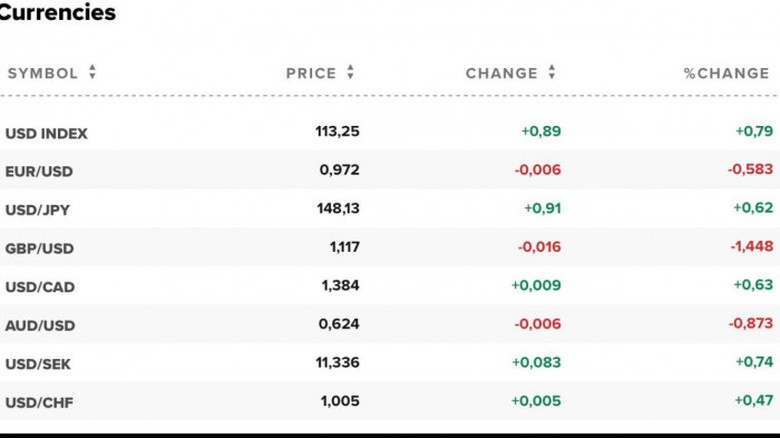Click the USD/JPY change value +0,91
Screen dimensions: 780x438
(x=542, y=208)
